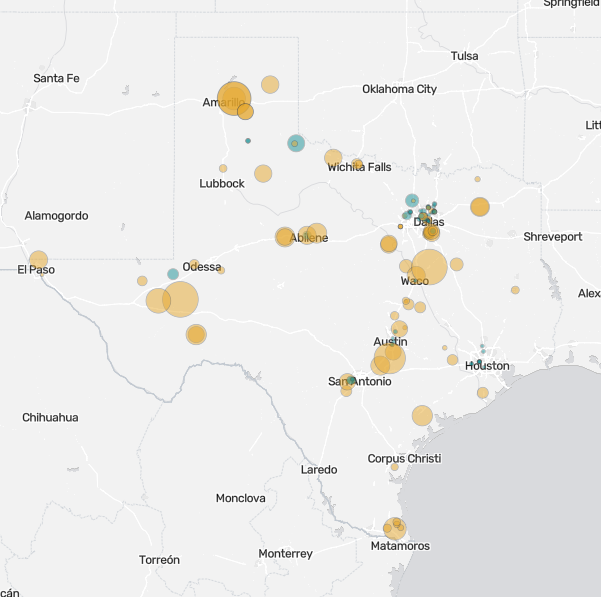Select the Chihuahua city label
This screenshot has width=601, height=597.
click(50, 417)
